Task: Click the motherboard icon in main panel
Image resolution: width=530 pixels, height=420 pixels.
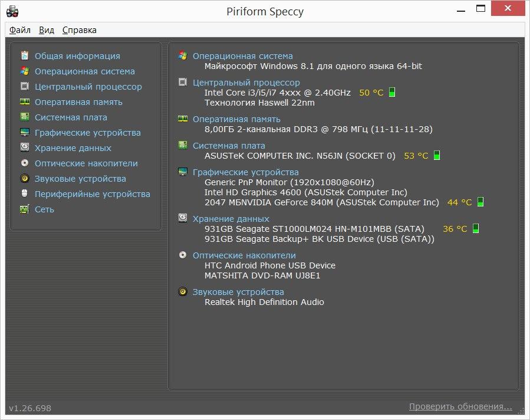Action: pos(183,145)
